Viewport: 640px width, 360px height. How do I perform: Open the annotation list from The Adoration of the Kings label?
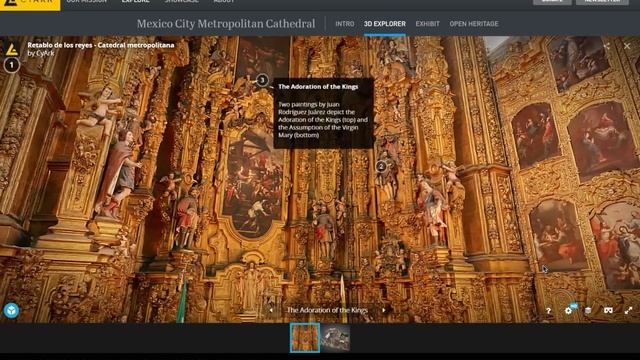tap(327, 310)
